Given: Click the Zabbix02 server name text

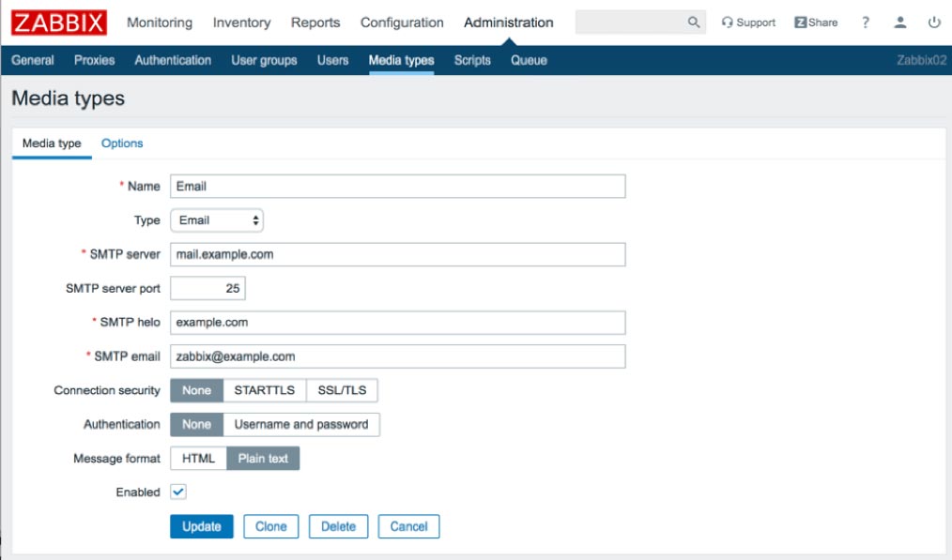Looking at the screenshot, I should (x=922, y=60).
